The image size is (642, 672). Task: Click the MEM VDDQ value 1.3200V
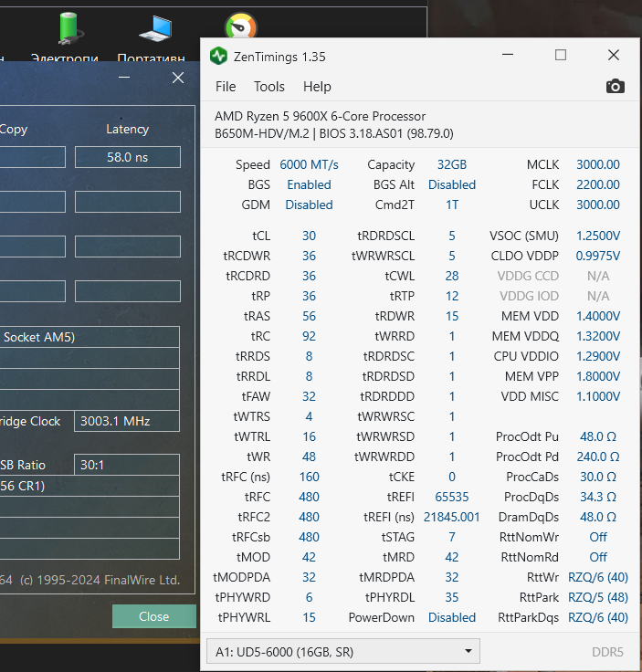598,336
